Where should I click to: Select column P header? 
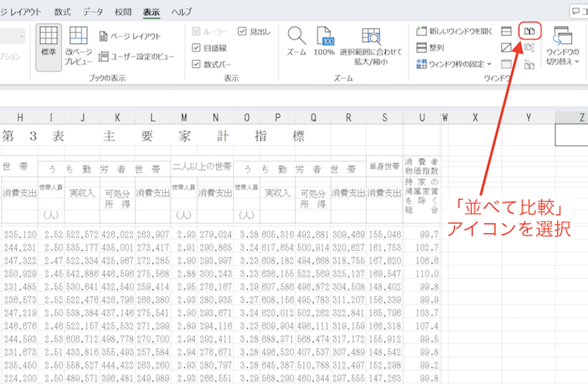coord(278,118)
